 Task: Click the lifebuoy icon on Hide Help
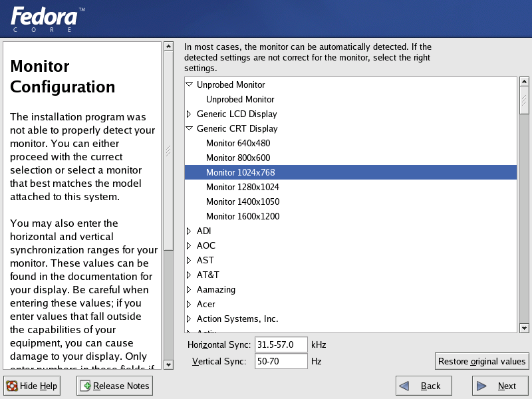[x=12, y=386]
